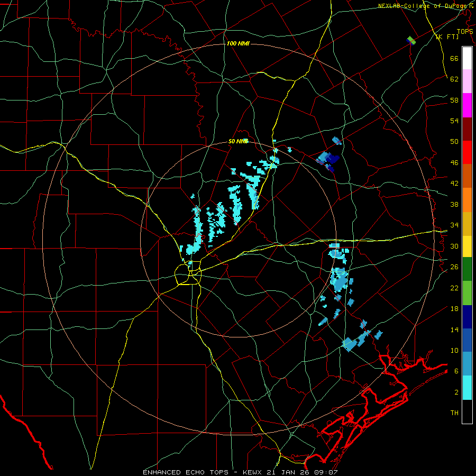
Task: Click the white swatch in the tops legend
Action: coord(467,58)
